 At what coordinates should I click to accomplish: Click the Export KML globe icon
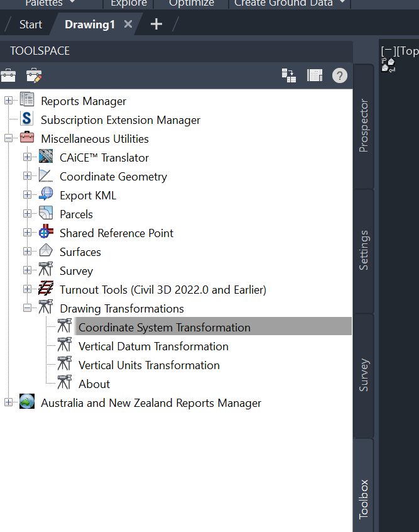(46, 194)
